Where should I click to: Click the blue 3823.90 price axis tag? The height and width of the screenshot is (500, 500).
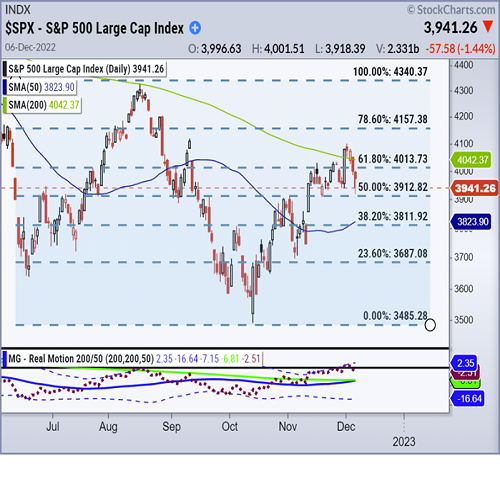tap(471, 222)
